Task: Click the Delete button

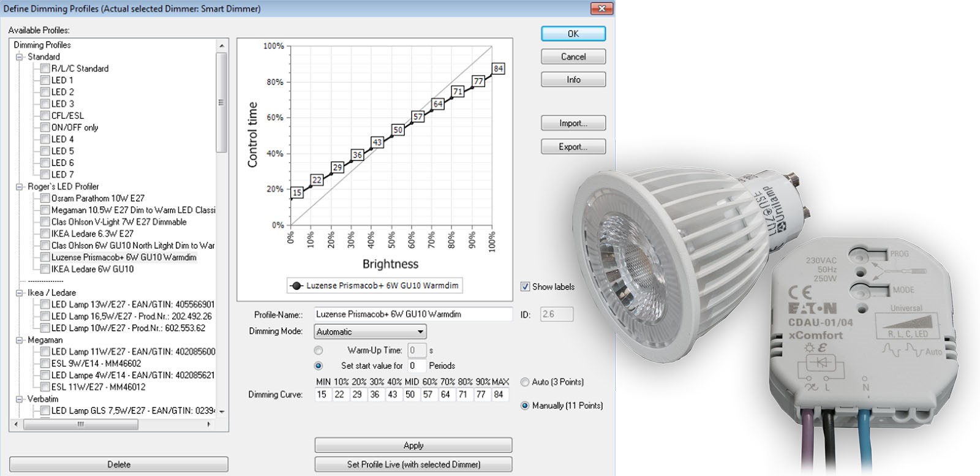Action: pos(119,464)
